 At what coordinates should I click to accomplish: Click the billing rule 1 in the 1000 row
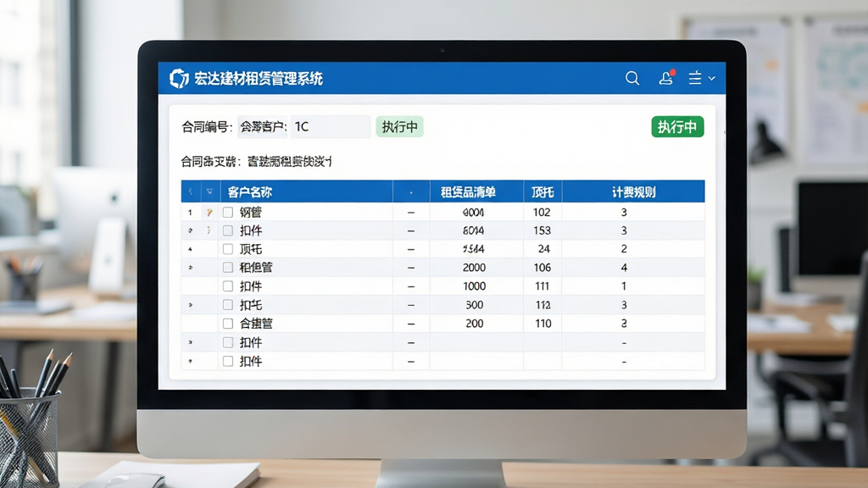(x=624, y=286)
